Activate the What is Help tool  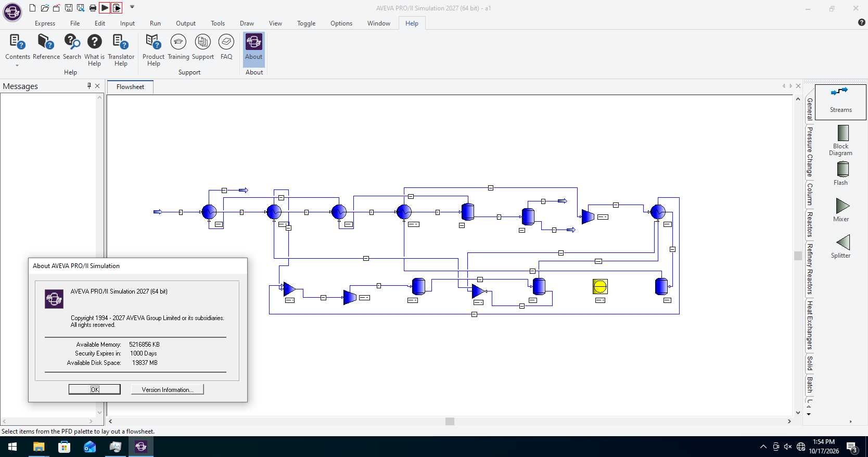pyautogui.click(x=94, y=42)
